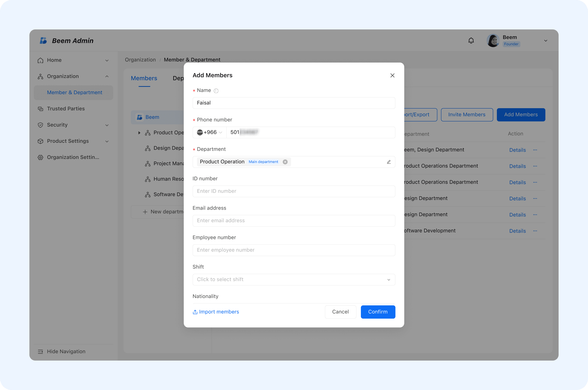Click the department edit pencil icon
Viewport: 588px width, 390px height.
(388, 162)
